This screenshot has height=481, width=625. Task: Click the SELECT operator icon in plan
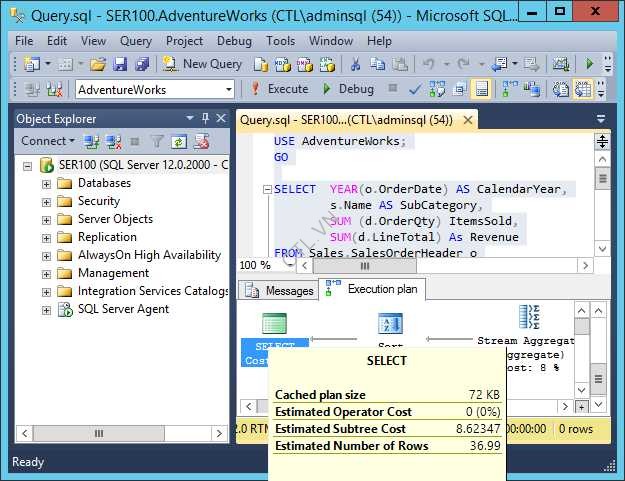pyautogui.click(x=274, y=323)
